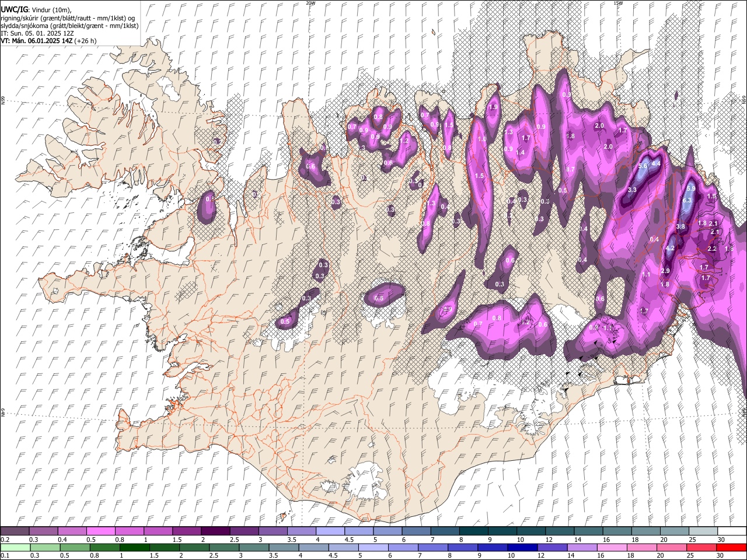The width and height of the screenshot is (747, 560).
Task: Pick the white 30 swatch ending the teal legend row
Action: (732, 531)
